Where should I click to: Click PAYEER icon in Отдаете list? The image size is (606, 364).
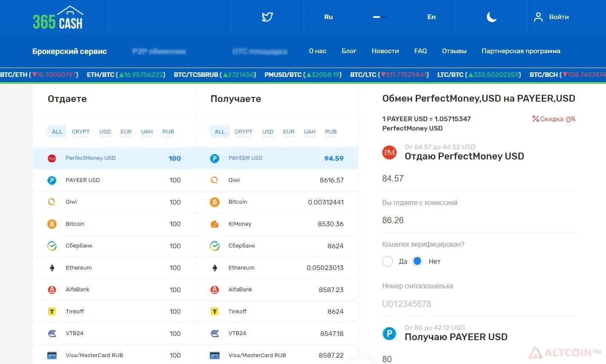tap(52, 180)
